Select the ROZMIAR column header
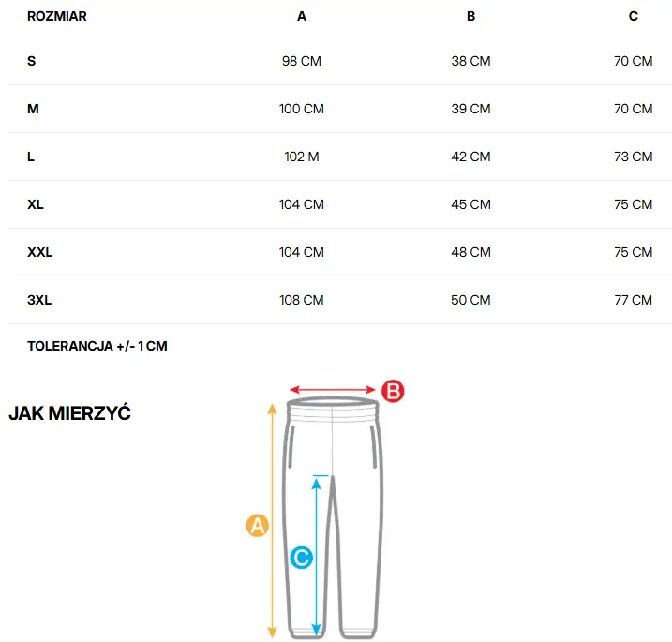672x642 pixels. pyautogui.click(x=57, y=16)
